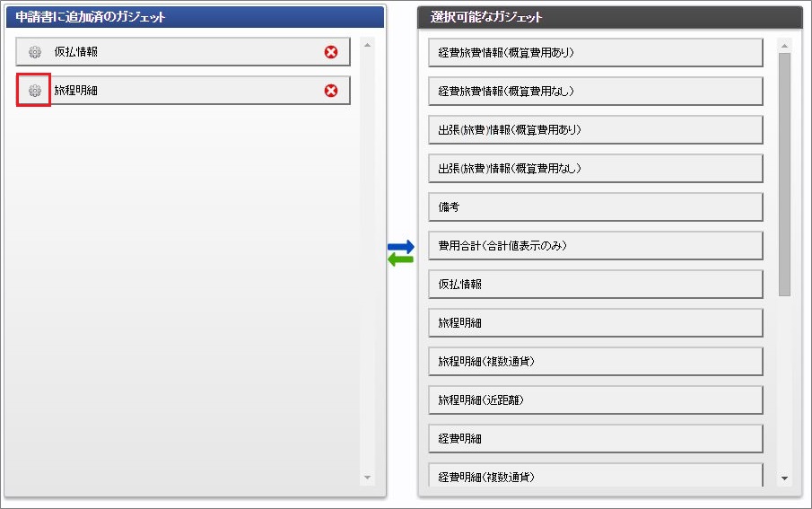This screenshot has height=509, width=812.
Task: Click the available gadgets scrollbar thumb
Action: point(784,175)
